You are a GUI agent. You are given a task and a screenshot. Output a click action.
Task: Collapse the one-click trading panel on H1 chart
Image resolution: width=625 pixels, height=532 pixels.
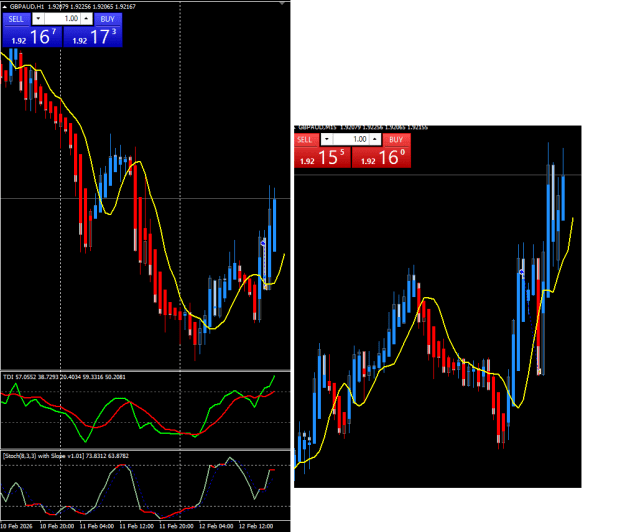pyautogui.click(x=5, y=6)
